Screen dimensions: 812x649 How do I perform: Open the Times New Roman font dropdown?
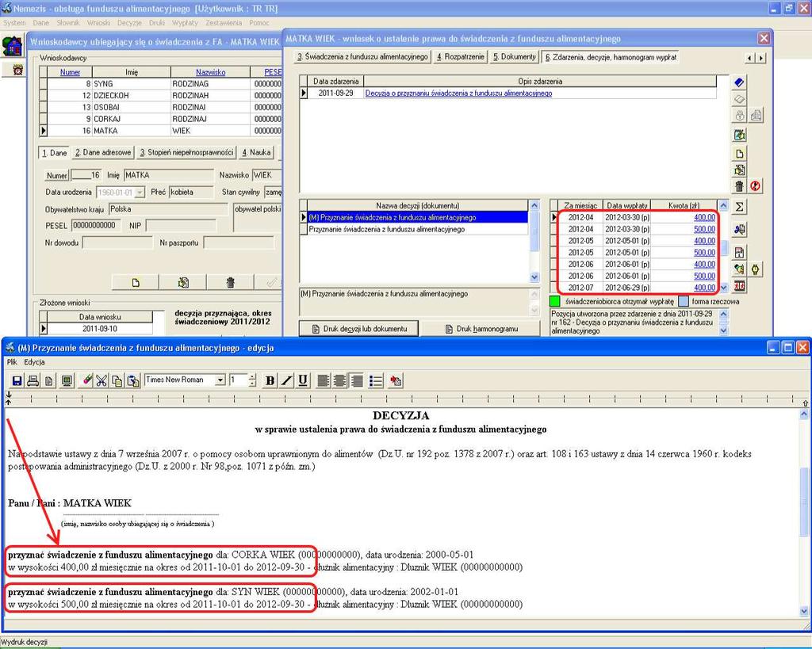(220, 380)
